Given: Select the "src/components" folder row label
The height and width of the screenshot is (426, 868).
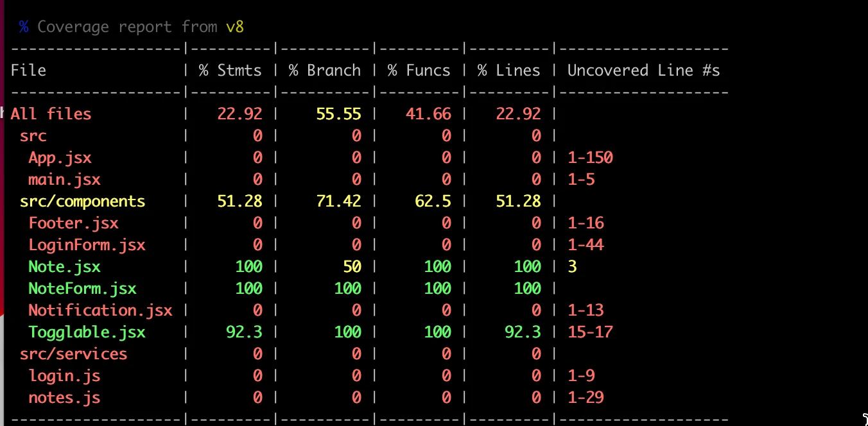Looking at the screenshot, I should tap(82, 201).
